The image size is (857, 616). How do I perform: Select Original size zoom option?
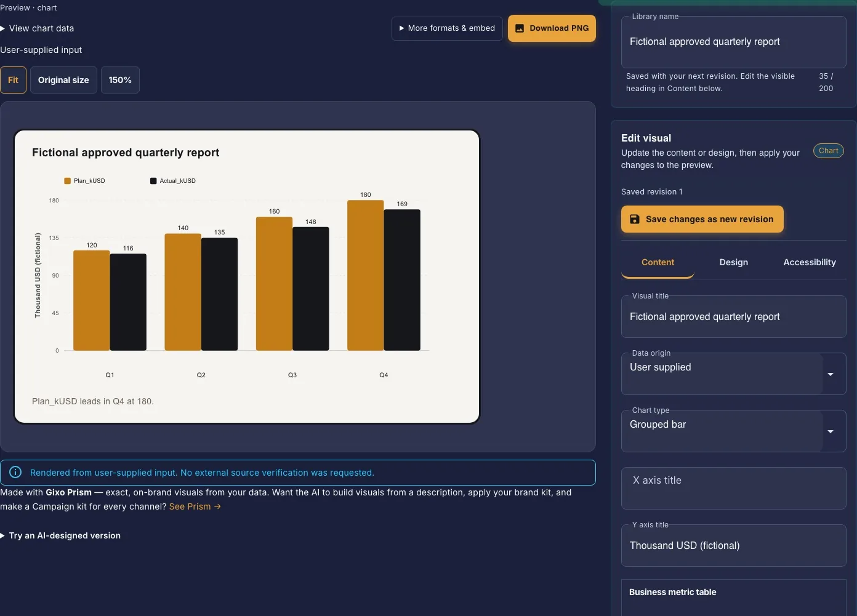[x=63, y=80]
